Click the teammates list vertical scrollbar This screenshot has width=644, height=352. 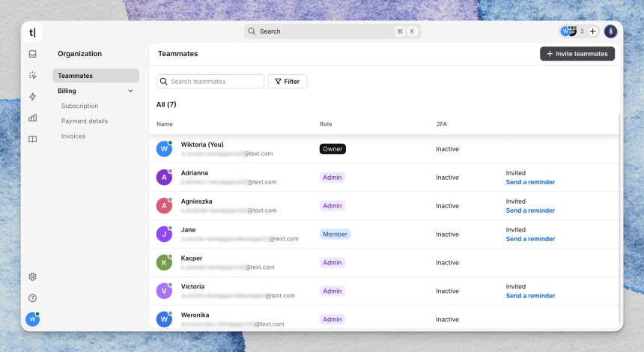619,218
